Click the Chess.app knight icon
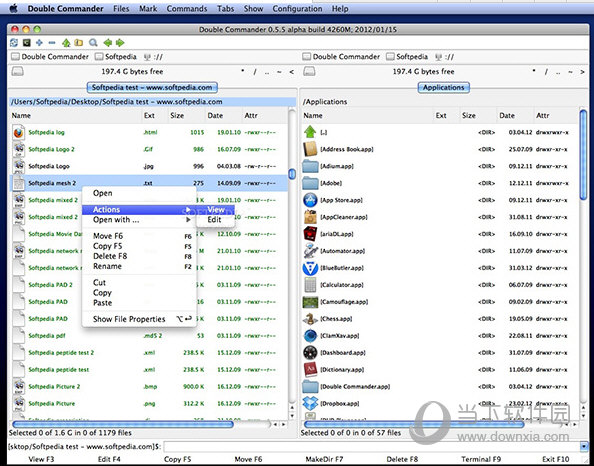This screenshot has height=466, width=594. [x=310, y=319]
